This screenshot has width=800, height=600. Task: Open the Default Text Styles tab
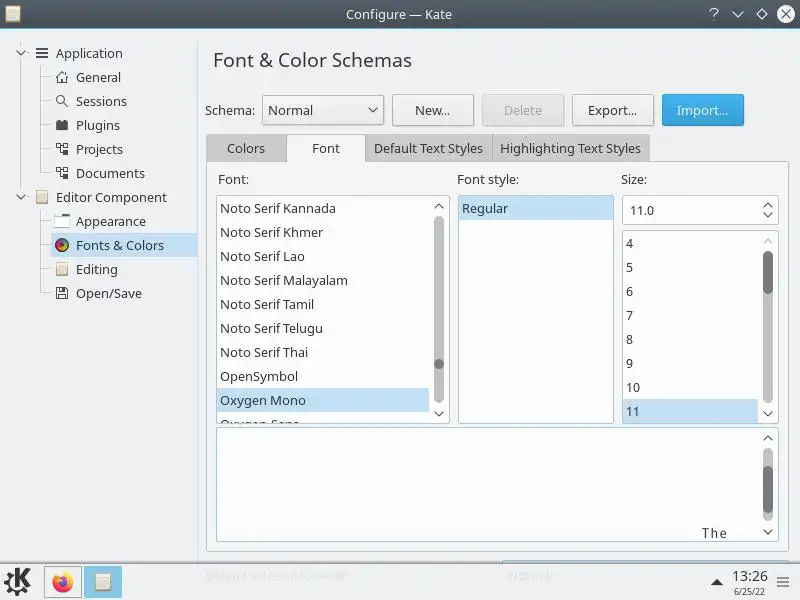tap(429, 148)
